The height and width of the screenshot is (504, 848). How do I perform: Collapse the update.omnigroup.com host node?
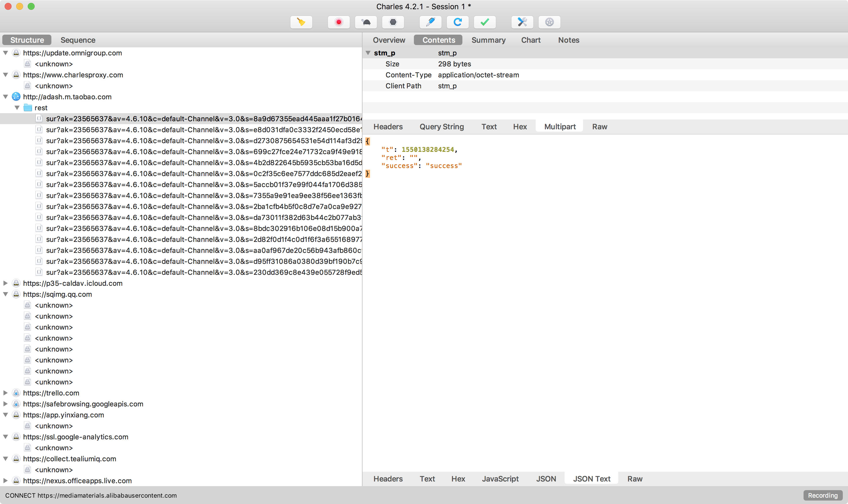click(x=5, y=53)
